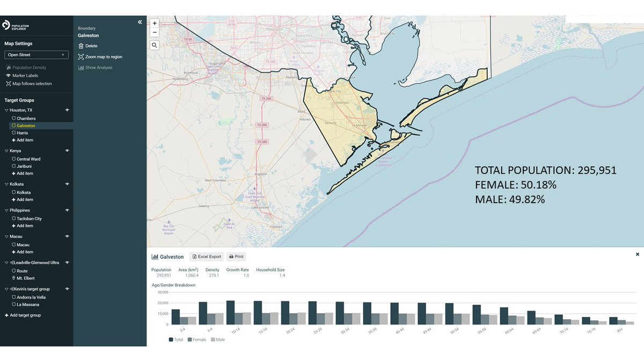Toggle Total series in chart legend
The width and height of the screenshot is (644, 362).
tap(176, 339)
